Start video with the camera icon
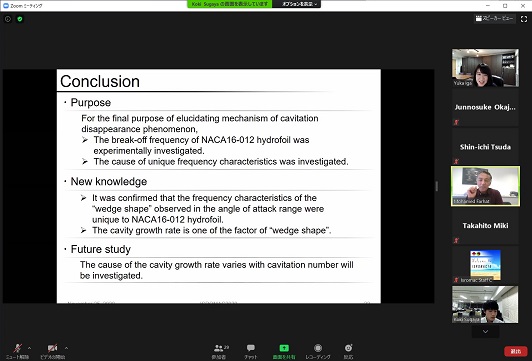The image size is (532, 361). [52, 348]
